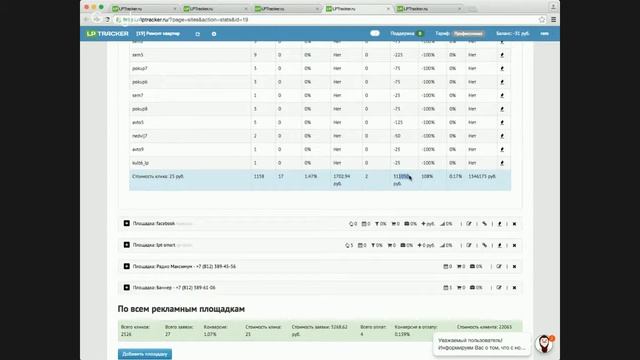This screenshot has height=360, width=640.
Task: Click the edit icon in sem7 row
Action: 502,95
